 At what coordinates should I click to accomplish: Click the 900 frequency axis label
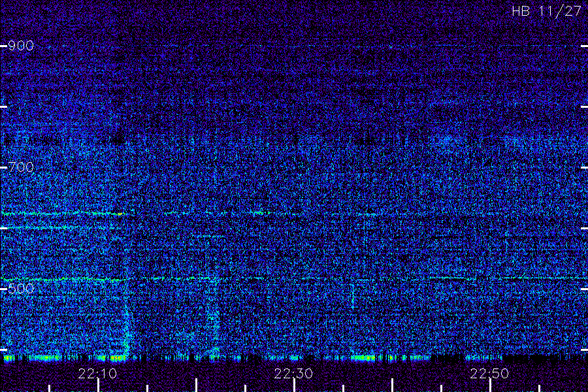(x=21, y=46)
